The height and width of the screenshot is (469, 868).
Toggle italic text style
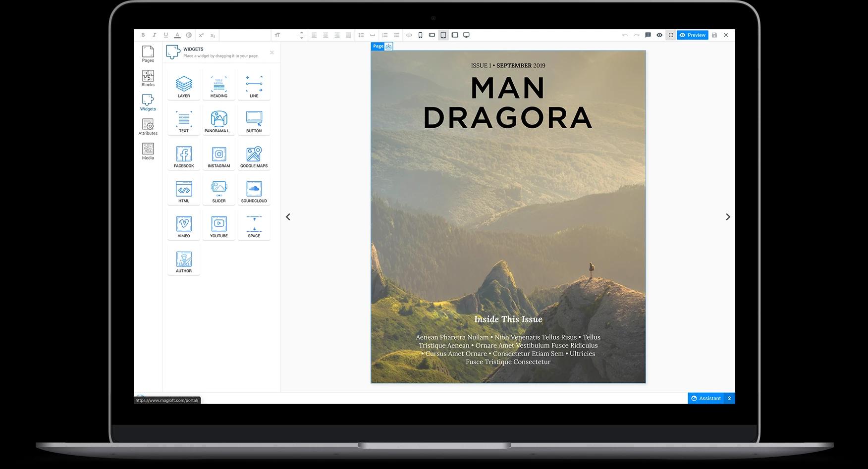[x=155, y=35]
